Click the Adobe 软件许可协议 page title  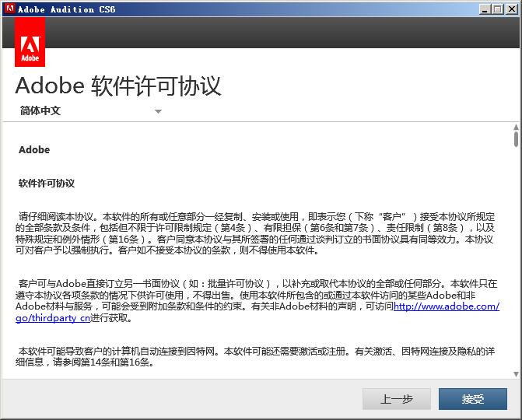point(118,86)
